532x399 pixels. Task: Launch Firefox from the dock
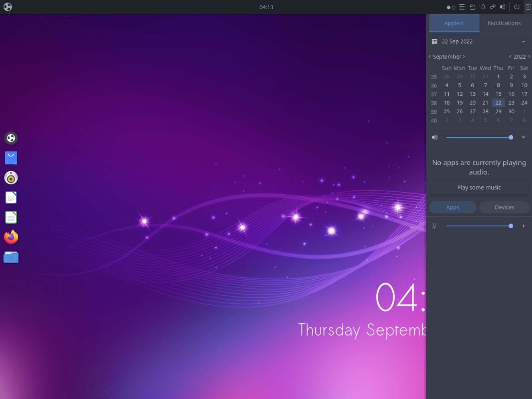pyautogui.click(x=11, y=237)
